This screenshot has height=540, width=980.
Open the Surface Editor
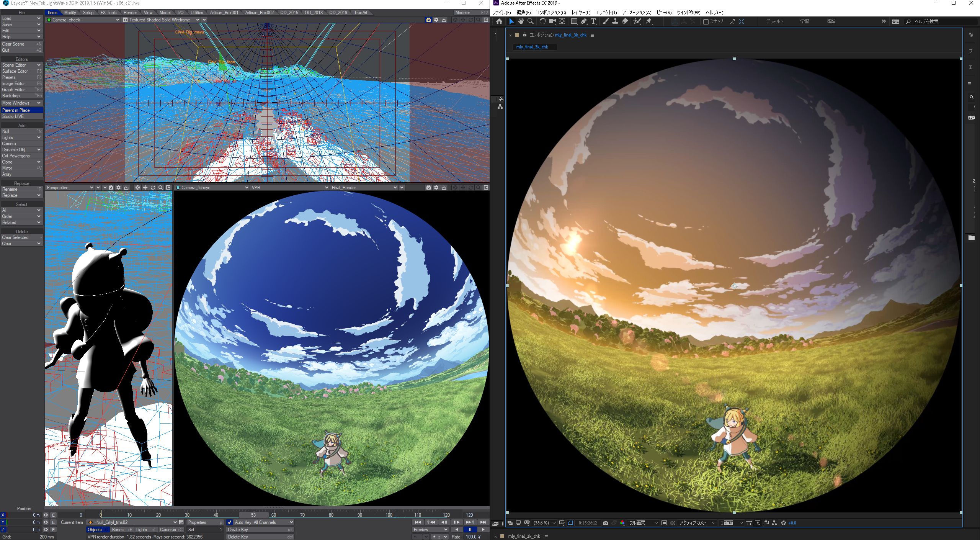coord(21,71)
